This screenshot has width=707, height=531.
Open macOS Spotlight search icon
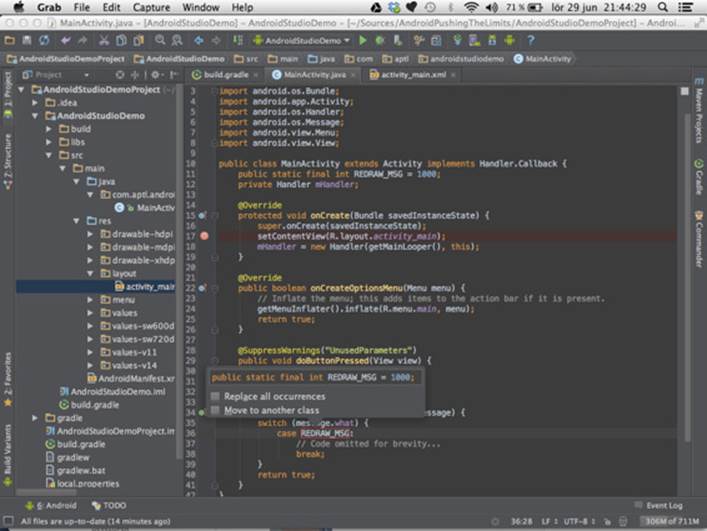(x=662, y=7)
